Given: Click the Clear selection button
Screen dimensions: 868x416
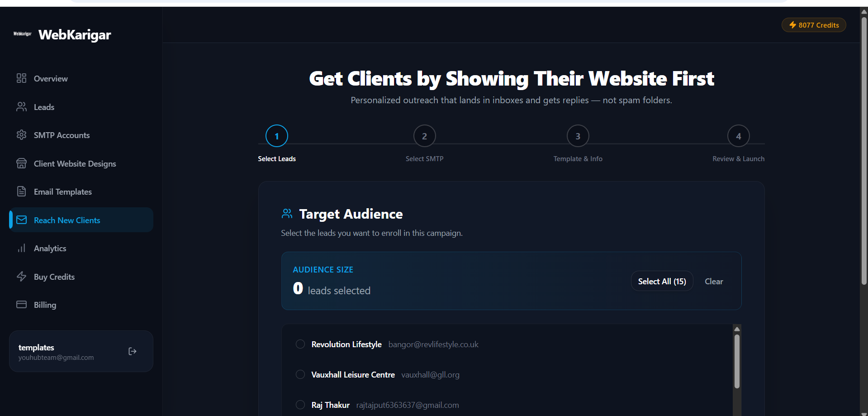Looking at the screenshot, I should [714, 281].
